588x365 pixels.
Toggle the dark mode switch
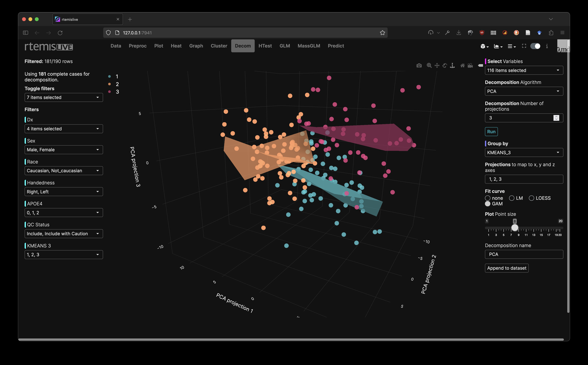point(535,46)
